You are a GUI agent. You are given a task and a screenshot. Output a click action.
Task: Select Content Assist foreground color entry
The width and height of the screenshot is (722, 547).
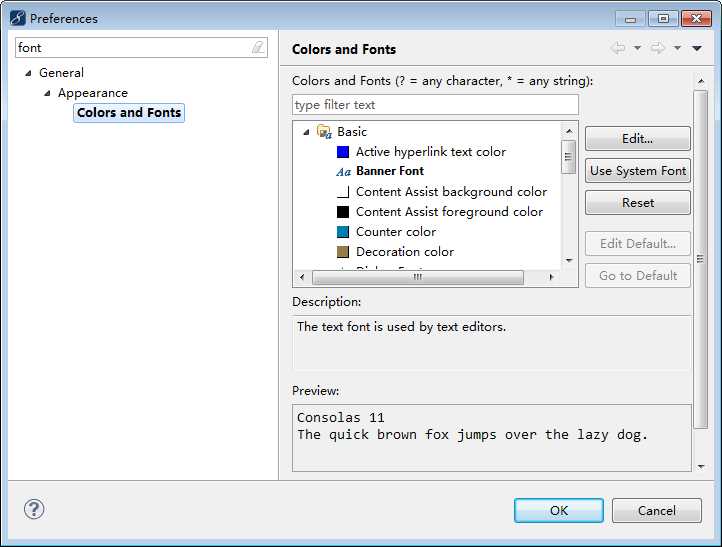tap(449, 212)
